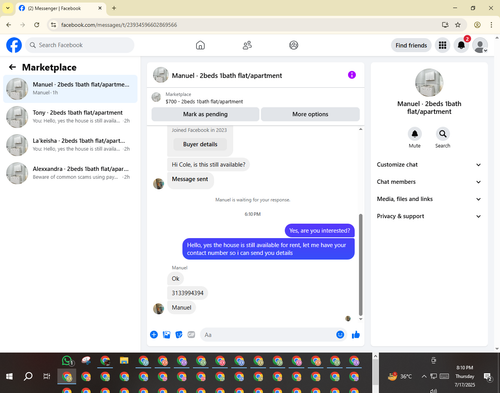This screenshot has width=500, height=393.
Task: Choose a sticker icon in composer
Action: [179, 335]
